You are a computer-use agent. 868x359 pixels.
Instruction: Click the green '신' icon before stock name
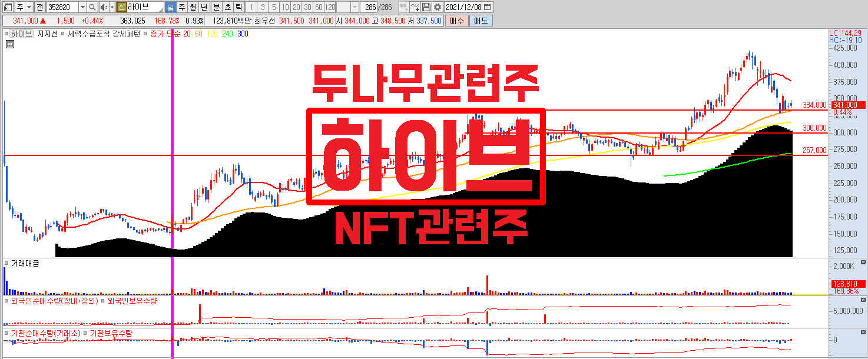[121, 7]
